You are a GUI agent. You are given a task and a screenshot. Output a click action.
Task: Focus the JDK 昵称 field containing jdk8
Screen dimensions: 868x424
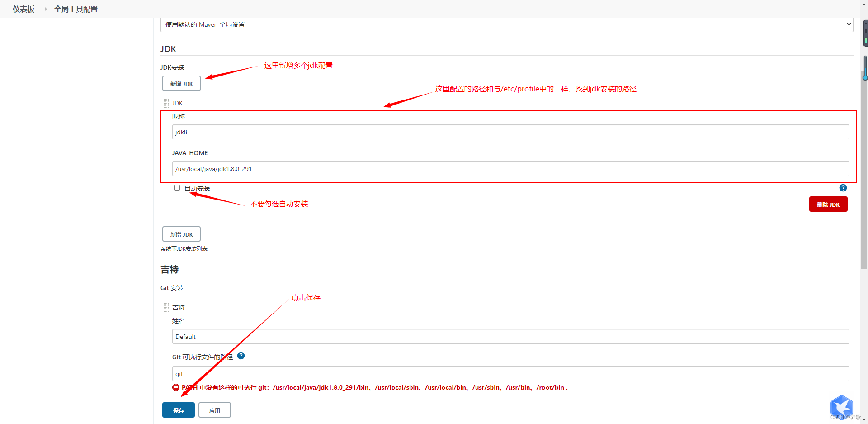510,132
